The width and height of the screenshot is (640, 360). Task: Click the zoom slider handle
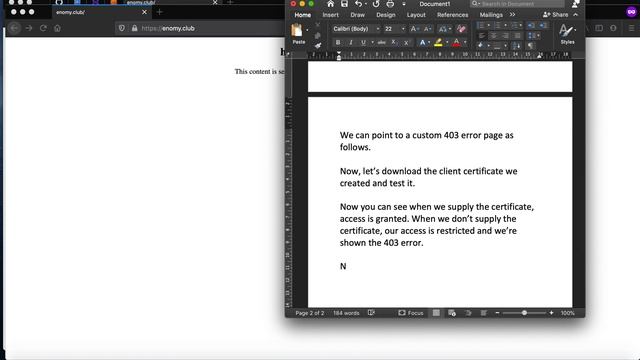coord(524,313)
